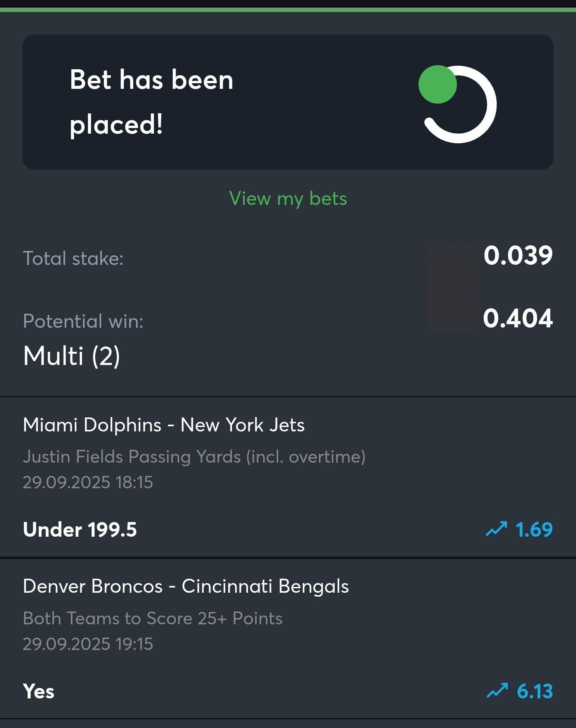Open the Miami Dolphins - New York Jets match
The width and height of the screenshot is (576, 728).
164,425
